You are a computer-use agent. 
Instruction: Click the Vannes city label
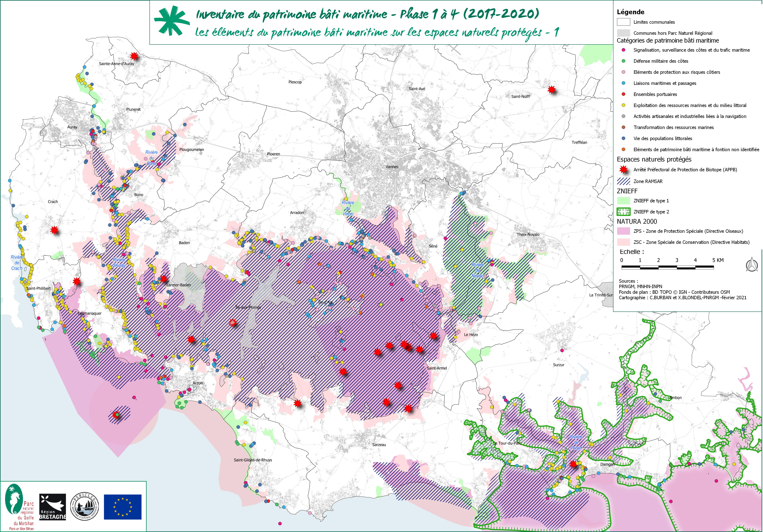pyautogui.click(x=392, y=167)
